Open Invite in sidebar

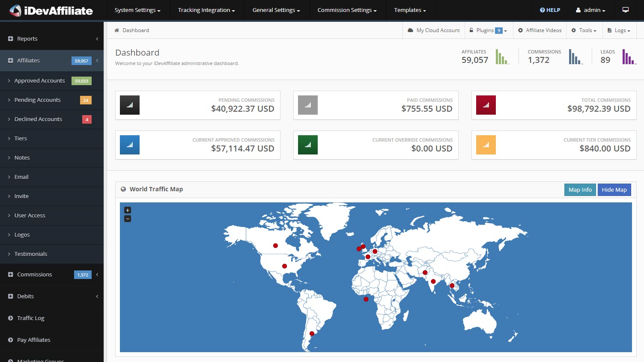[52, 196]
